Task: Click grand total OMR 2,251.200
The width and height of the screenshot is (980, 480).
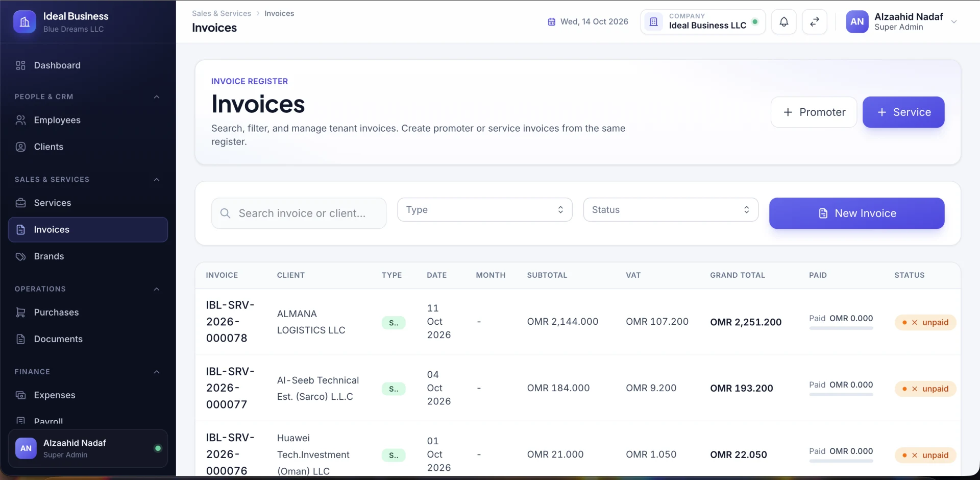Action: (746, 322)
